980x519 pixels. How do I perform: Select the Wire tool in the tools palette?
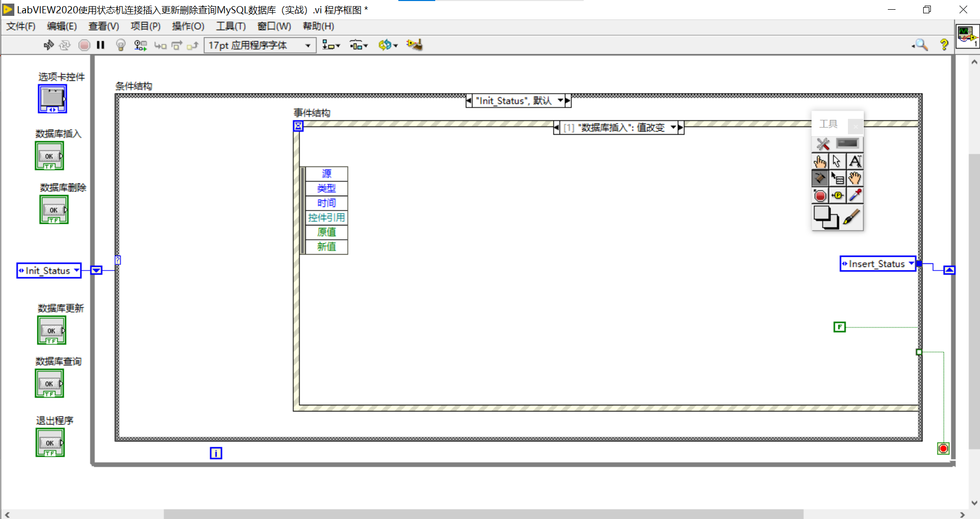coord(820,178)
